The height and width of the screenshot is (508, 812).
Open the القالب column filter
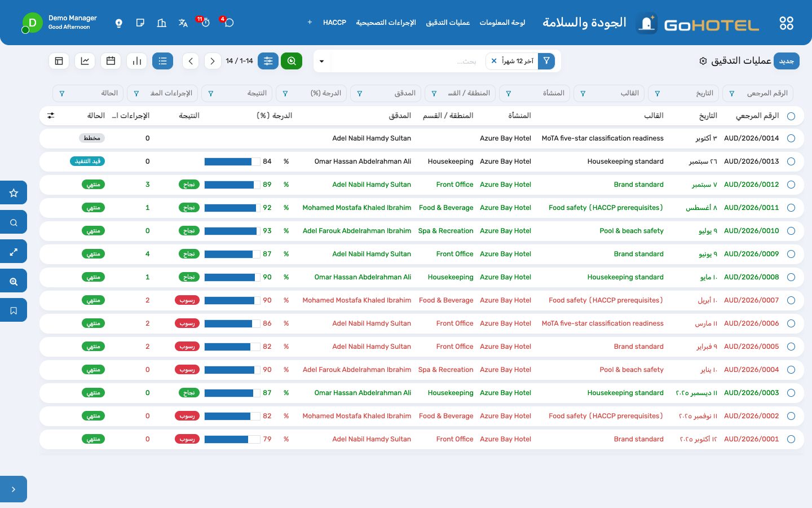point(583,93)
